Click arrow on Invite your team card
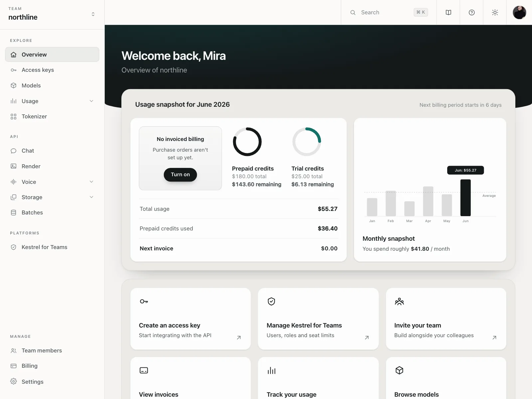The height and width of the screenshot is (399, 532). [x=494, y=337]
